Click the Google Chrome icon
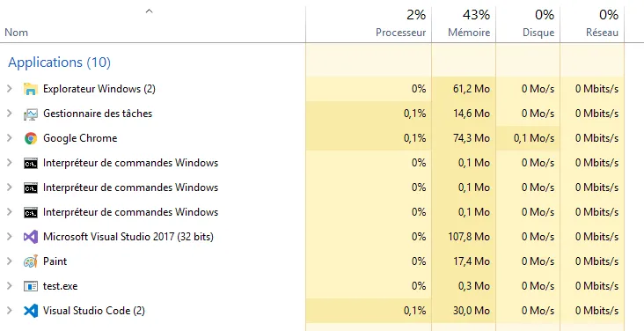Viewport: 644px width, 331px height. pos(31,138)
